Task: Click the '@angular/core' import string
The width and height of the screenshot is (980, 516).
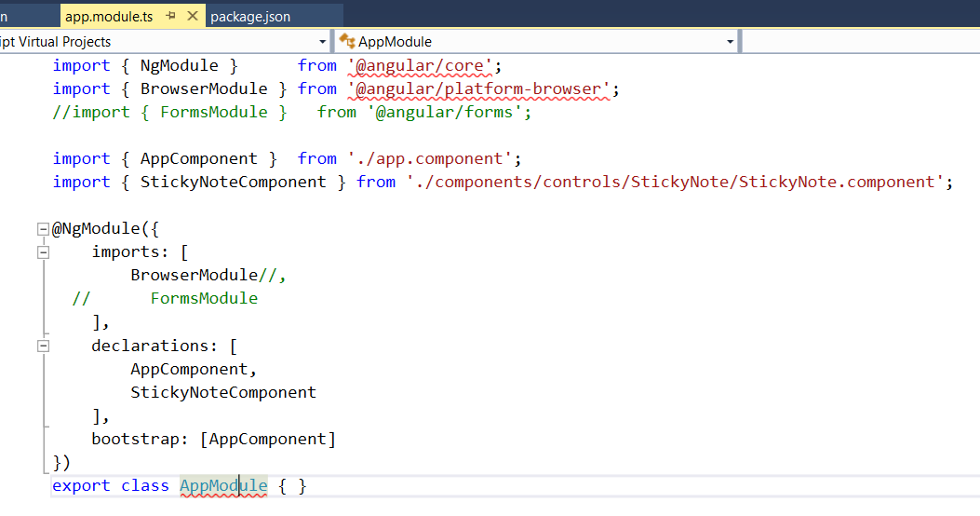Action: point(420,66)
